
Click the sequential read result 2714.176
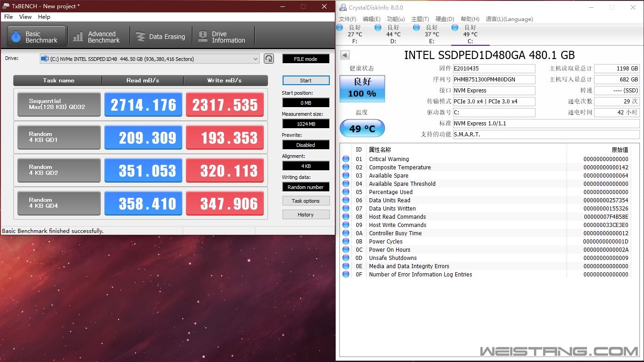point(143,104)
